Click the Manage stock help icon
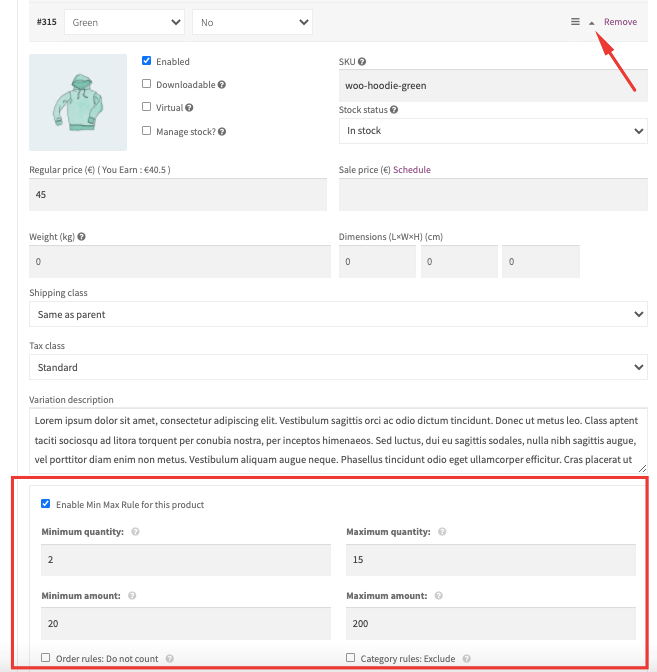 222,132
